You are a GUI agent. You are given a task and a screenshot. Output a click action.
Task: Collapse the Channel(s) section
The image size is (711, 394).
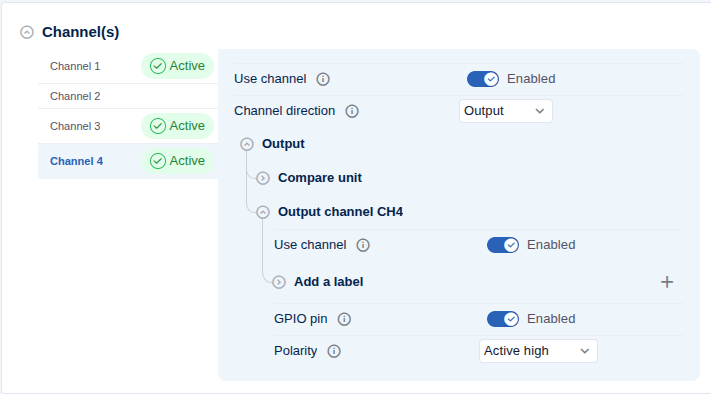pos(27,32)
